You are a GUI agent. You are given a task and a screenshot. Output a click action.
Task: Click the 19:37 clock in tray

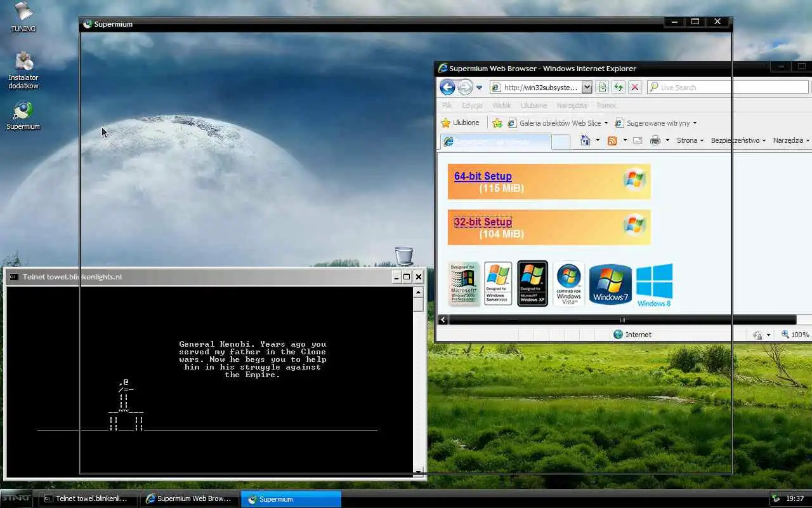tap(795, 499)
